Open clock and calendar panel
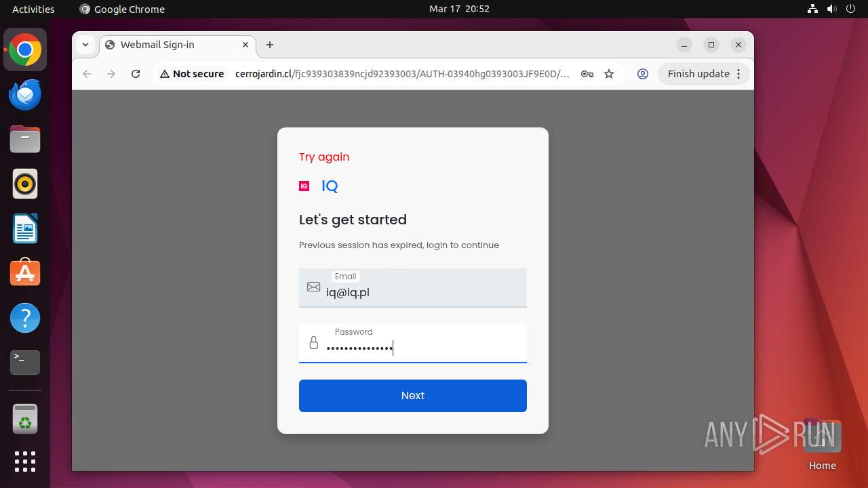The height and width of the screenshot is (488, 868). click(459, 9)
